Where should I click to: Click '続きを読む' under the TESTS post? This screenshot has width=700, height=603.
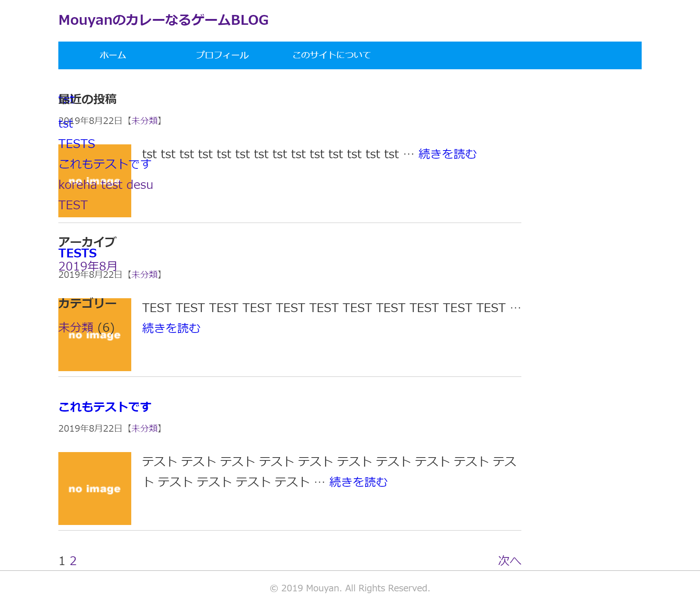pyautogui.click(x=171, y=328)
